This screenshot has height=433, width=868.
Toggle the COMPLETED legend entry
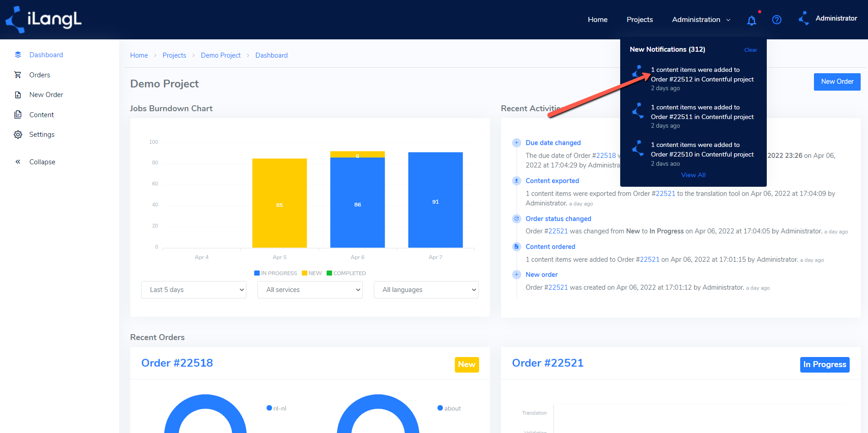click(346, 273)
